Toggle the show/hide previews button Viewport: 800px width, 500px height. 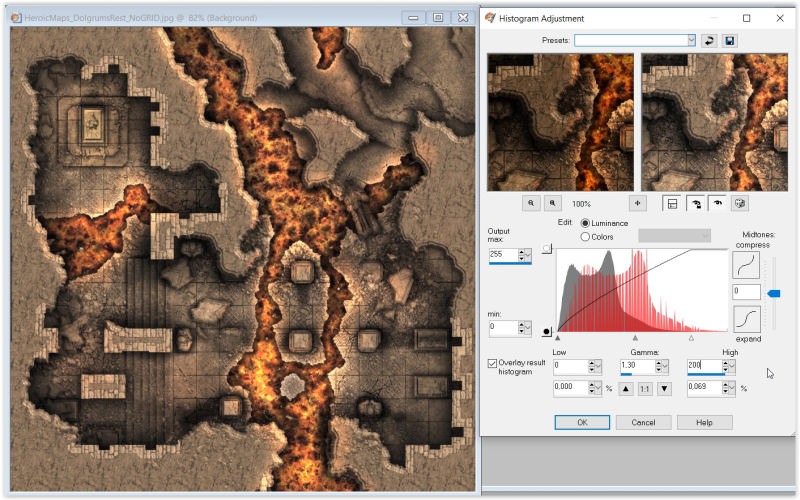[x=673, y=203]
